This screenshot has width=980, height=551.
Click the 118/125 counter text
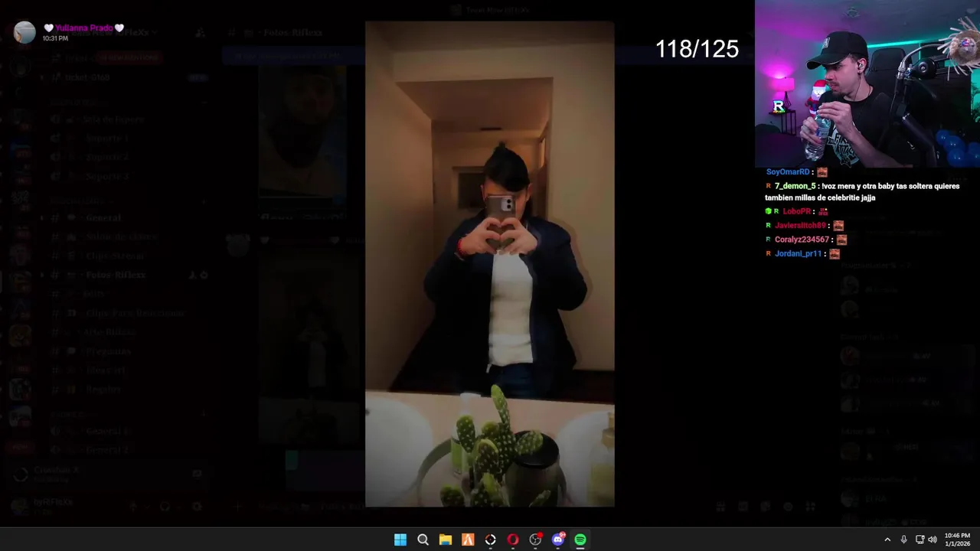pos(697,50)
